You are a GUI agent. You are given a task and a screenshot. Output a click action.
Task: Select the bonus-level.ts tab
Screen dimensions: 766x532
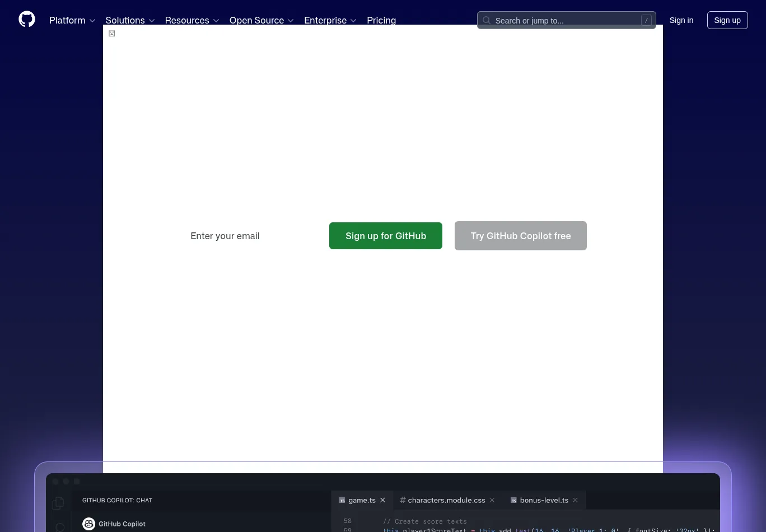coord(544,500)
